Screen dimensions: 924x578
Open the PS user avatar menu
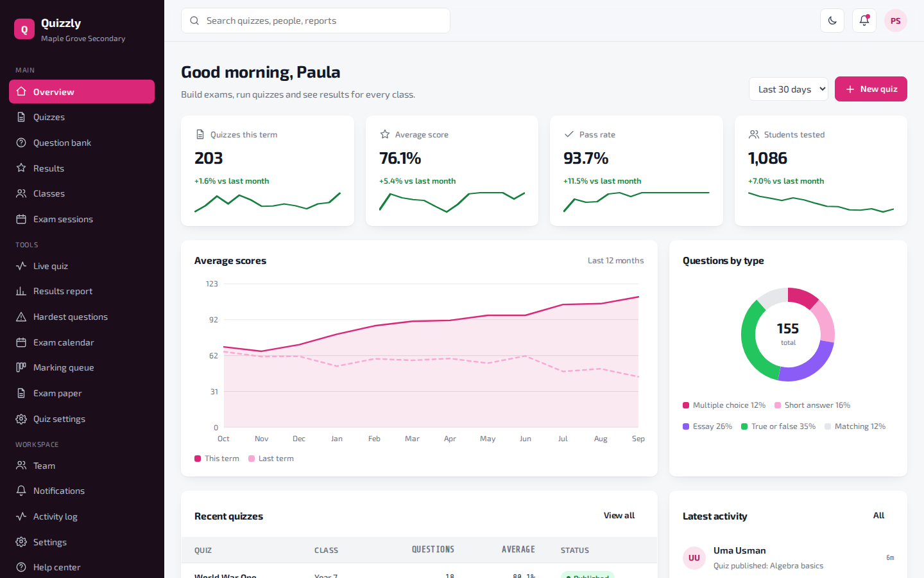896,21
